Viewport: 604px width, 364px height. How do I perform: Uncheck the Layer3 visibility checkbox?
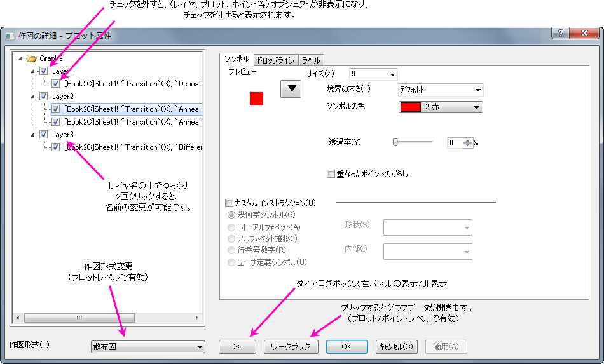(43, 134)
